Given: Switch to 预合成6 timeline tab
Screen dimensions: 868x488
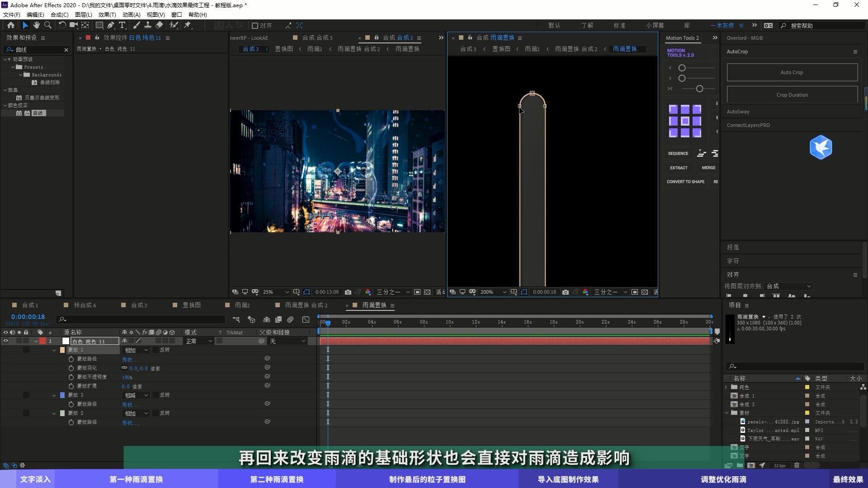Looking at the screenshot, I should [85, 305].
